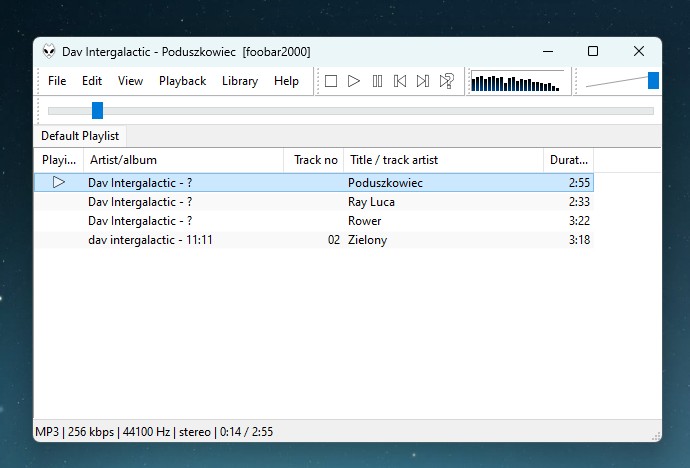Viewport: 690px width, 468px height.
Task: Open the File menu
Action: (x=57, y=81)
